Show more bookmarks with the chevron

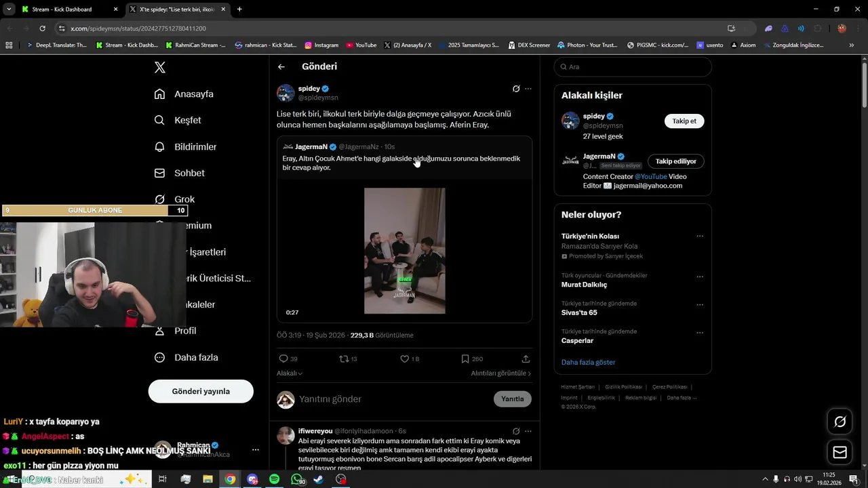(852, 45)
